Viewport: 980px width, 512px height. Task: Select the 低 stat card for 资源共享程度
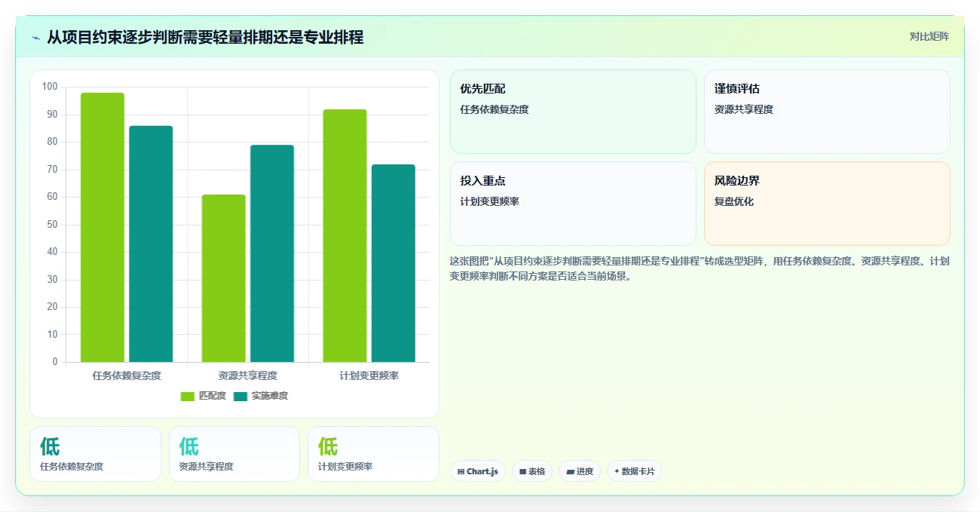[234, 454]
